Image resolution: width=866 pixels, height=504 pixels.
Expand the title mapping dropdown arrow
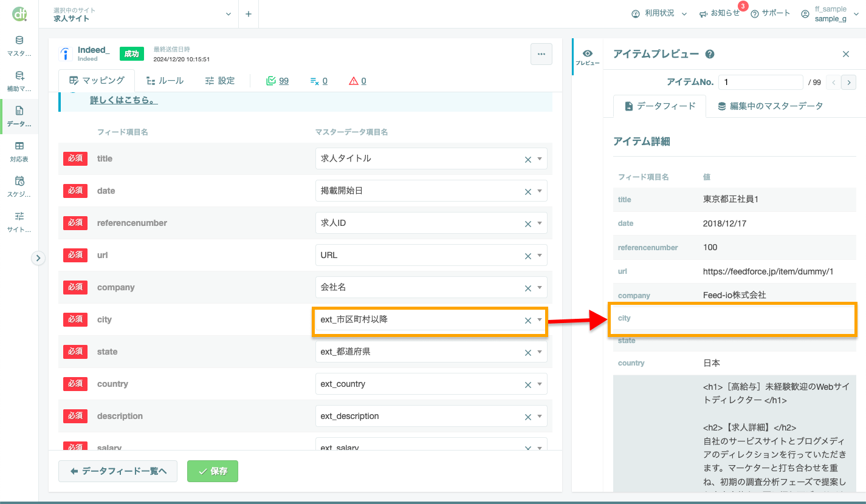[540, 159]
